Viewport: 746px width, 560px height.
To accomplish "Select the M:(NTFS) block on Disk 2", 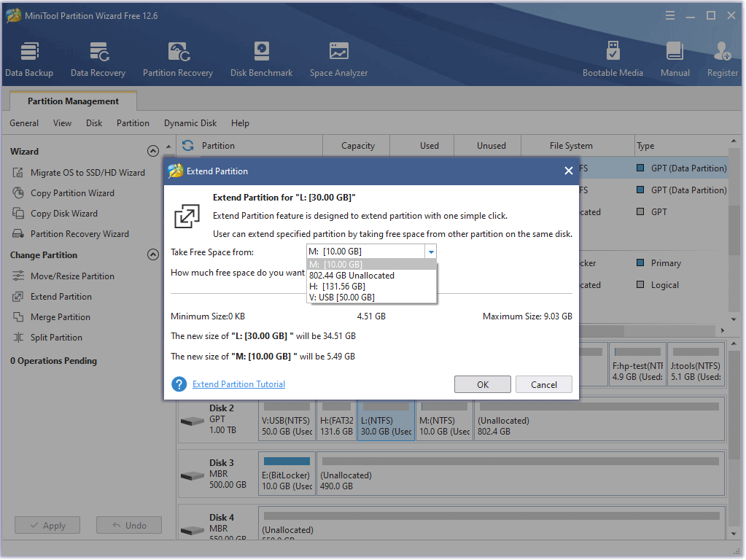I will 444,421.
